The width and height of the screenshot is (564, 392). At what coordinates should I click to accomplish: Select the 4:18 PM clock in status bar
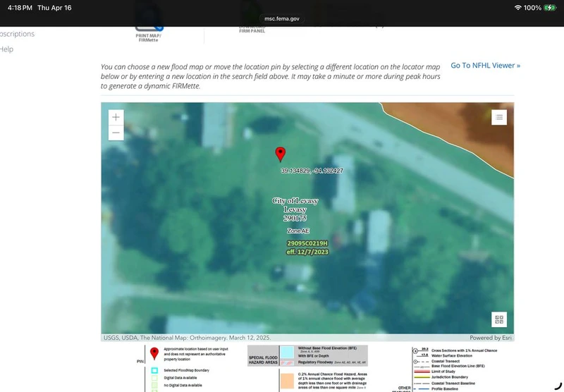pyautogui.click(x=20, y=8)
